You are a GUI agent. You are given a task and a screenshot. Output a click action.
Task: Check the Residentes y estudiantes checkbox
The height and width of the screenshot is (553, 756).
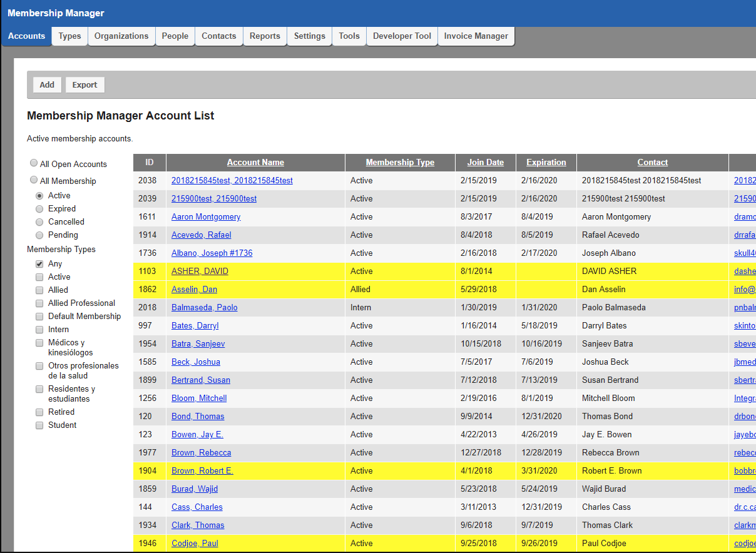[x=39, y=389]
